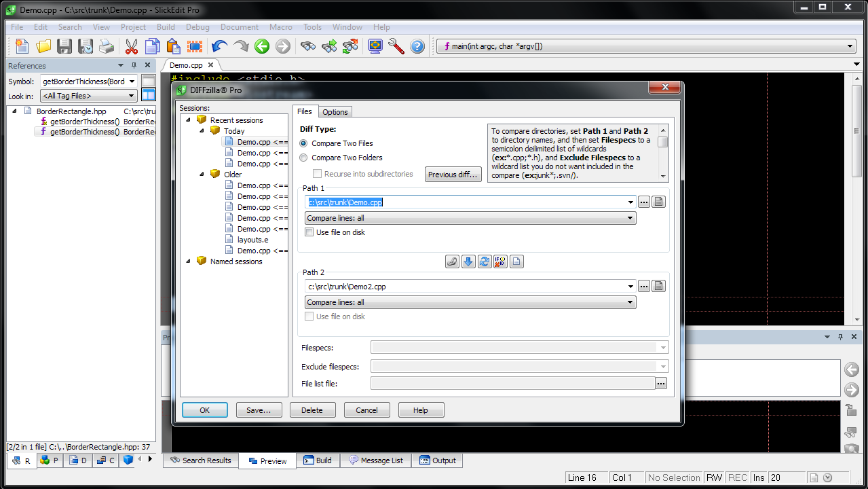Click the swap paths refresh icon
Screen dimensions: 868x489
point(485,261)
